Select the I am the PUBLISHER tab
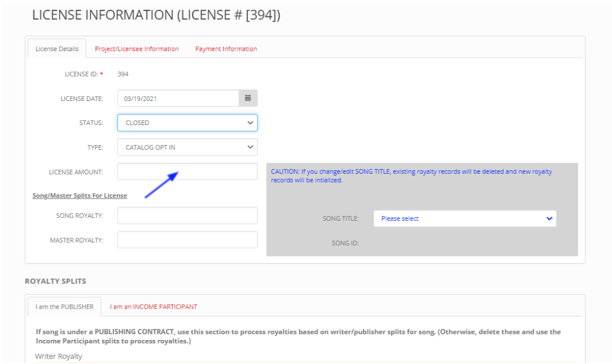This screenshot has height=364, width=612. click(x=65, y=306)
